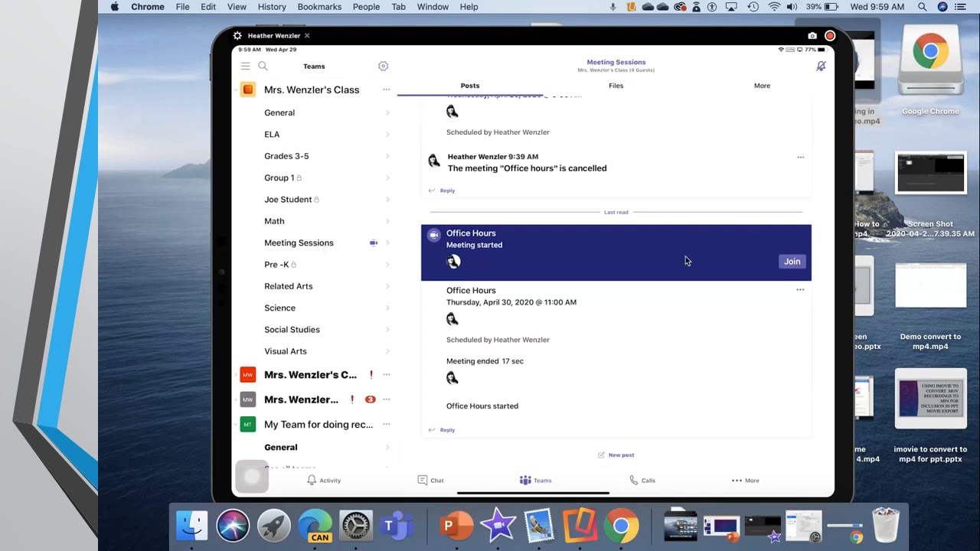Open options for cancelled meeting message
980x551 pixels.
[x=801, y=157]
